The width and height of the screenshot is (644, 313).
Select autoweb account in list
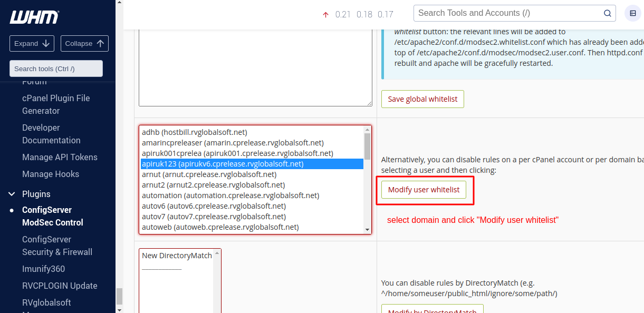[x=252, y=227]
